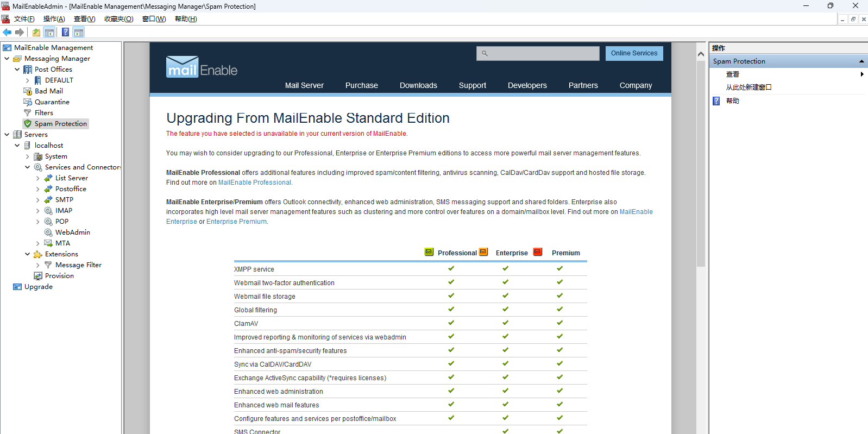Click the Up one level folder icon

[36, 32]
